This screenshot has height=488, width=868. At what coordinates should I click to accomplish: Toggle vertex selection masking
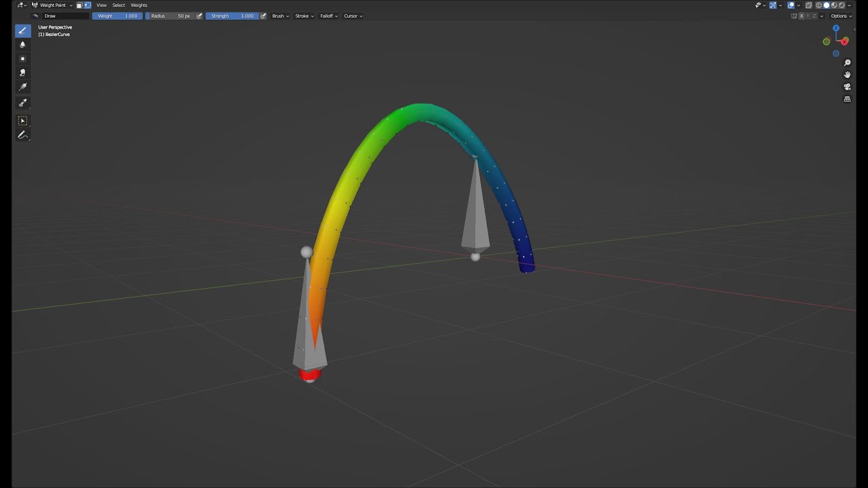tap(87, 5)
